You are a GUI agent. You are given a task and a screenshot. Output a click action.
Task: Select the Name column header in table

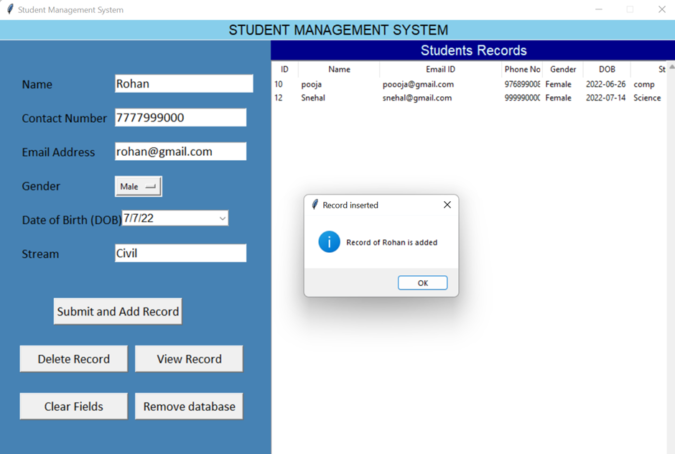click(339, 69)
